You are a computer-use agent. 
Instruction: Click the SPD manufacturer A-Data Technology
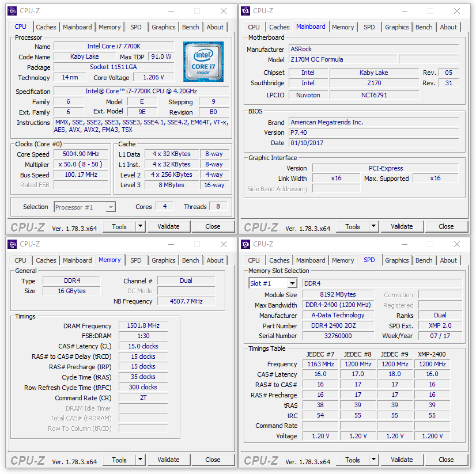(338, 315)
